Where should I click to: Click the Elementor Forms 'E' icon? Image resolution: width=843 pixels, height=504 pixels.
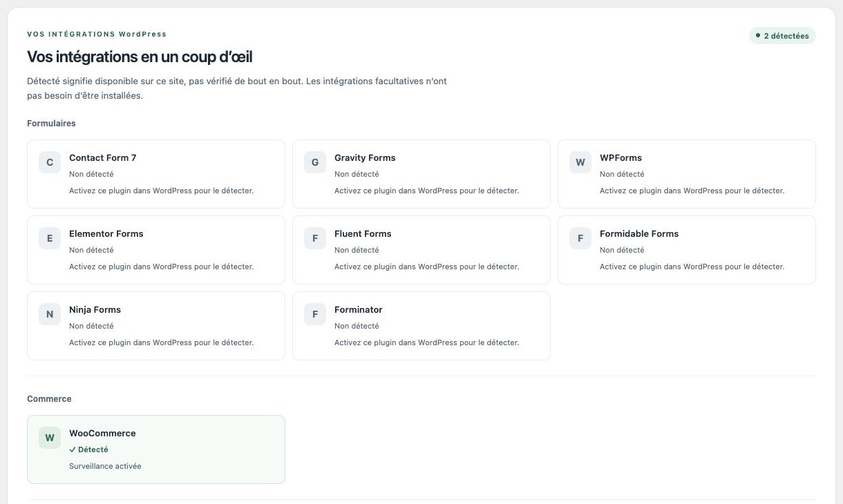click(50, 239)
